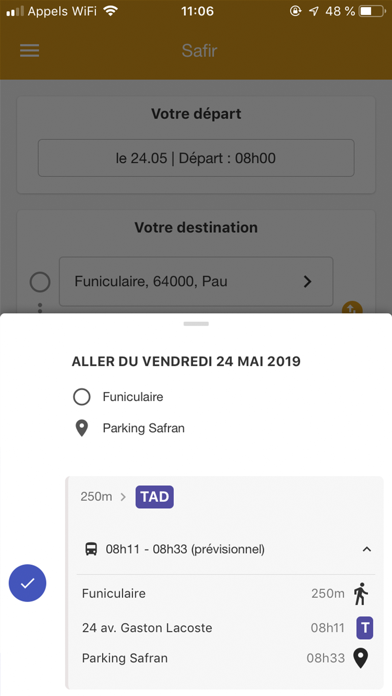Toggle the blue checkmark trip selection
This screenshot has width=392, height=696.
(28, 583)
